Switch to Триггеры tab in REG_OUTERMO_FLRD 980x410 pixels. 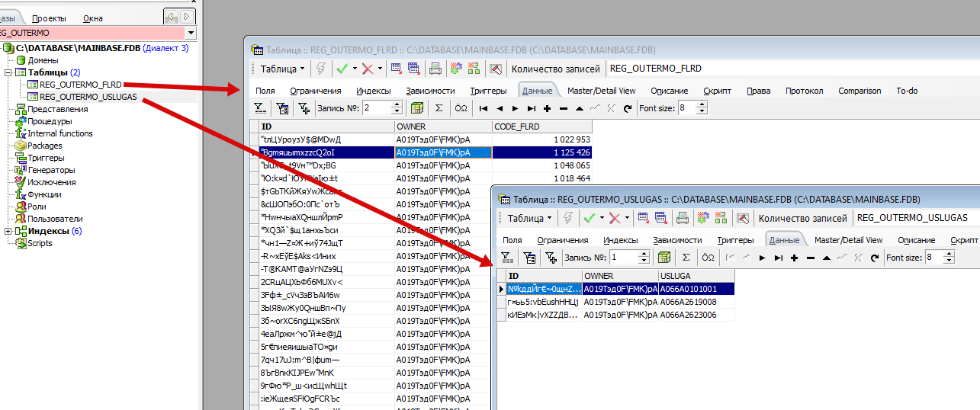click(x=488, y=91)
